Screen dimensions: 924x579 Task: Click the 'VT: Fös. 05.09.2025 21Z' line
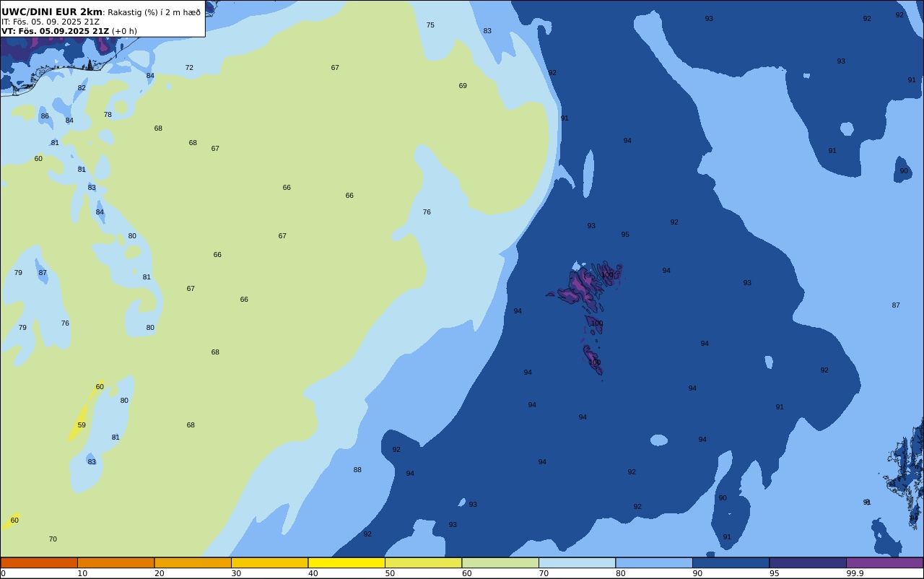(55, 31)
